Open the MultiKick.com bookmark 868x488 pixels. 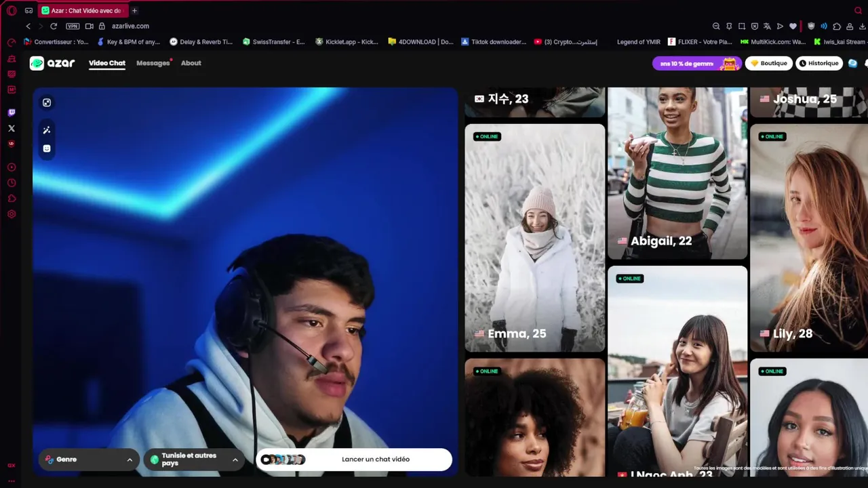(773, 41)
